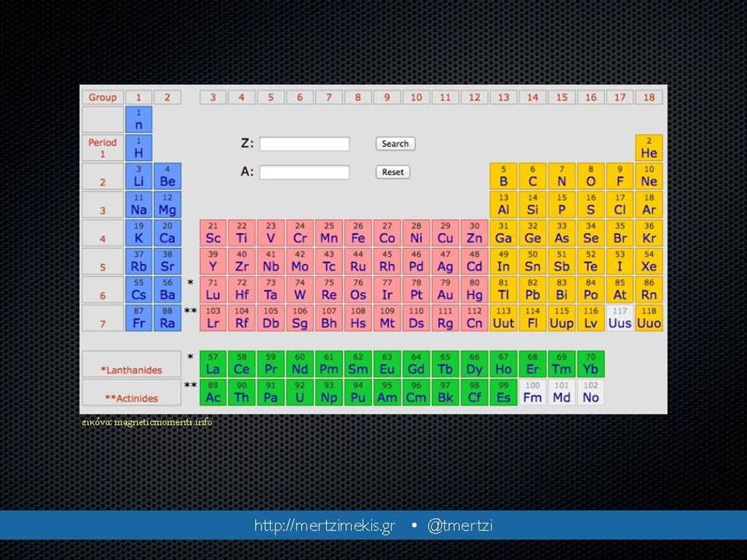
Task: Select Lawrencium (Lr) element cell
Action: [213, 317]
